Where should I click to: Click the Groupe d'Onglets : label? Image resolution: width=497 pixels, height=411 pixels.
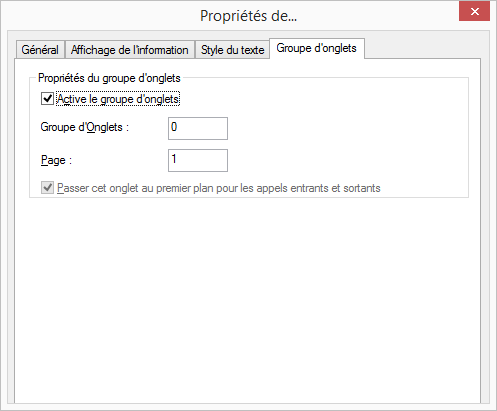pos(85,127)
